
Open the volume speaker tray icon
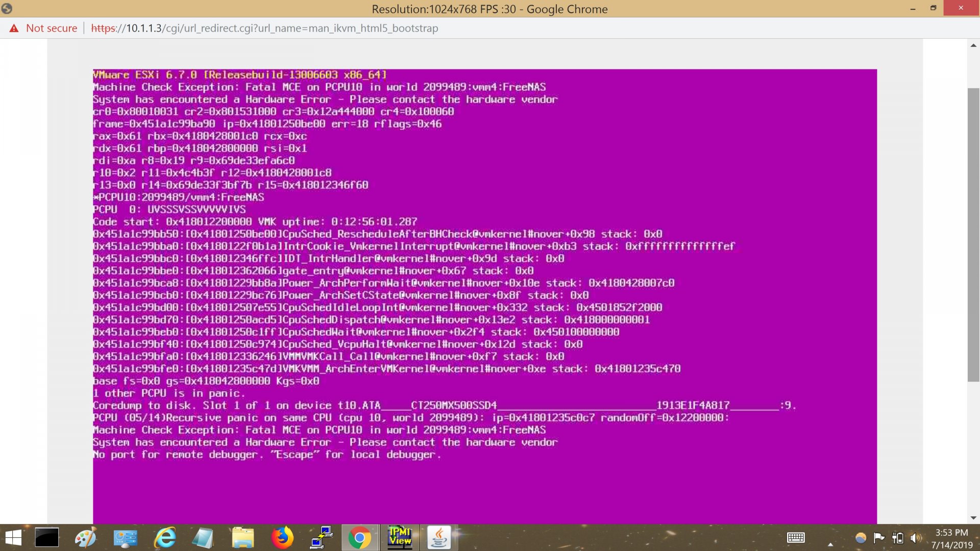click(916, 538)
